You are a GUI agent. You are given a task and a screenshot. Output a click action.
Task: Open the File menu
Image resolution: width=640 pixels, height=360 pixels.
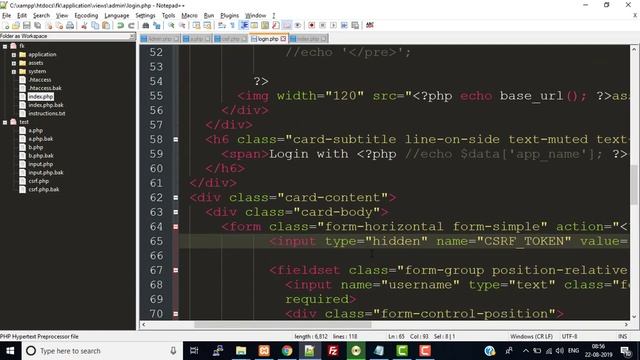pyautogui.click(x=7, y=16)
